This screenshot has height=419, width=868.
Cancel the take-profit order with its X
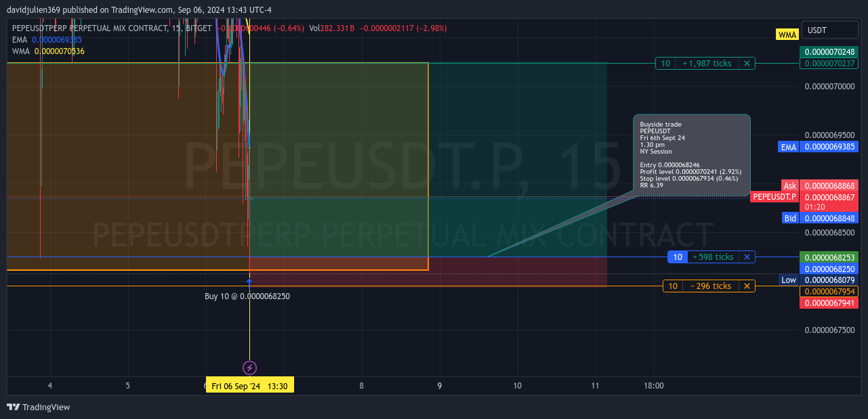(747, 63)
